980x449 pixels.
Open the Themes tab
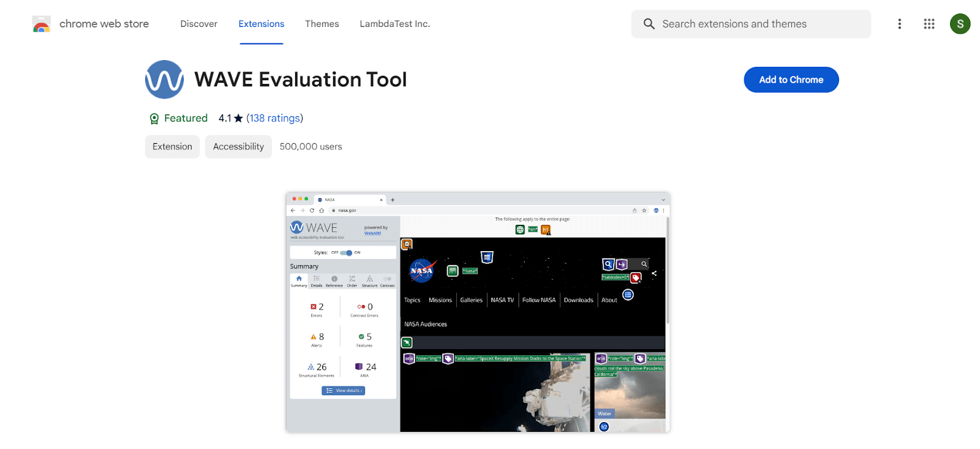coord(322,24)
